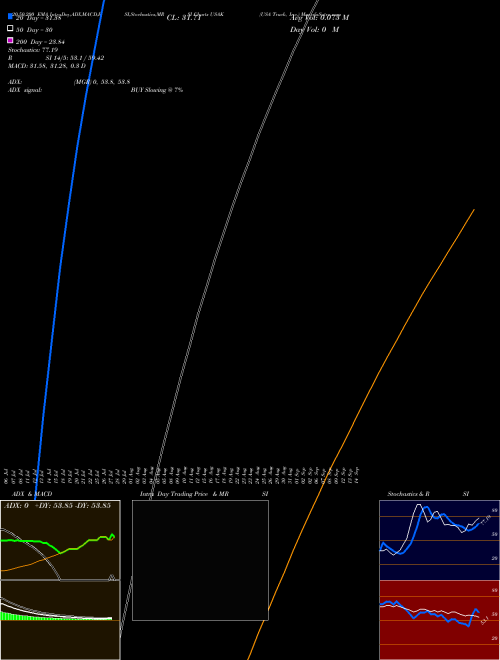Click the empty Intra Day Trading Price chart
The height and width of the screenshot is (660, 500).
pyautogui.click(x=200, y=560)
